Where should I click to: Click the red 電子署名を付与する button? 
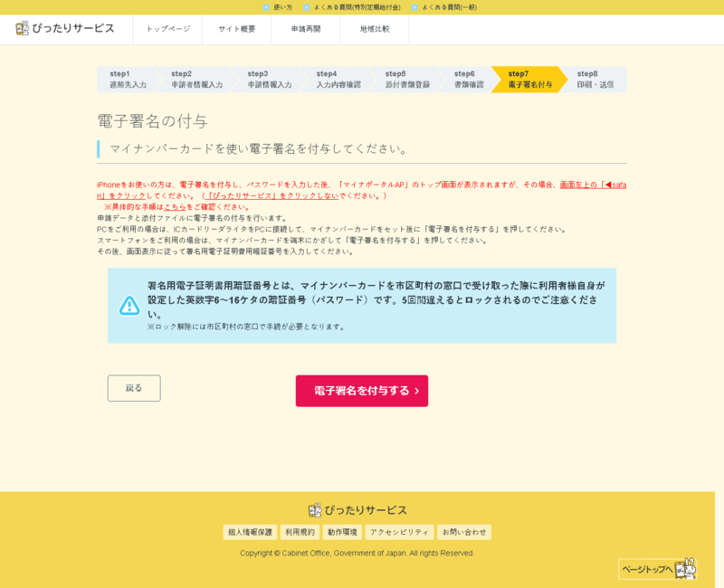point(362,391)
